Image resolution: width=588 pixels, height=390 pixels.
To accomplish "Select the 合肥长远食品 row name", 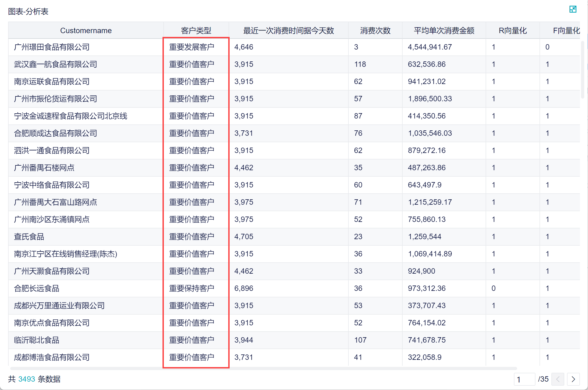I will pos(37,288).
